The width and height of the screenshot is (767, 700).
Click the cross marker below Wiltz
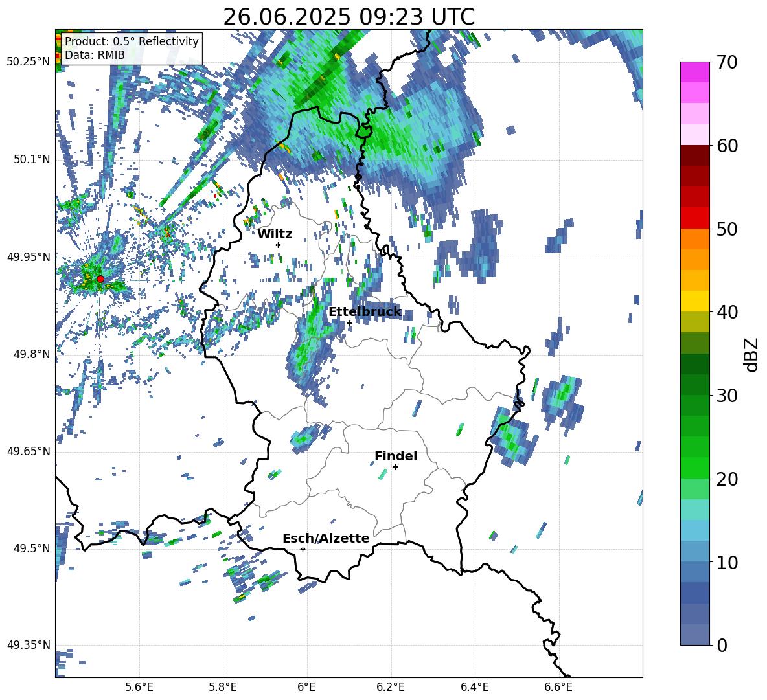coord(279,245)
